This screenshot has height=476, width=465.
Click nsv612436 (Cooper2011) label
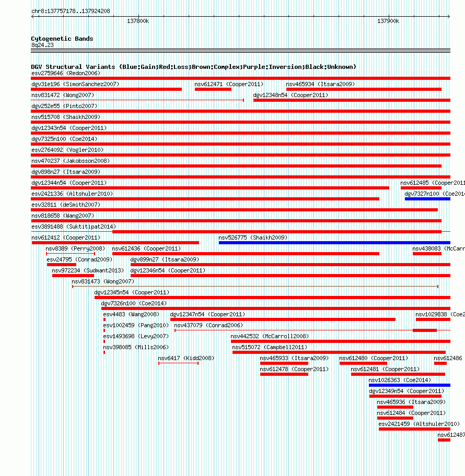pos(146,248)
